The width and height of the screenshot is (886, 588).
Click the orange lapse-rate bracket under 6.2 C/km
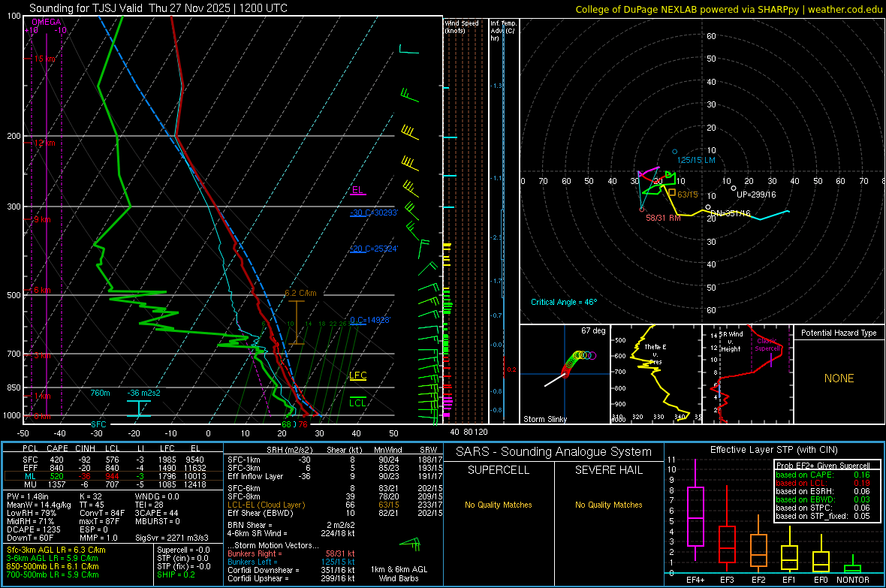point(297,322)
